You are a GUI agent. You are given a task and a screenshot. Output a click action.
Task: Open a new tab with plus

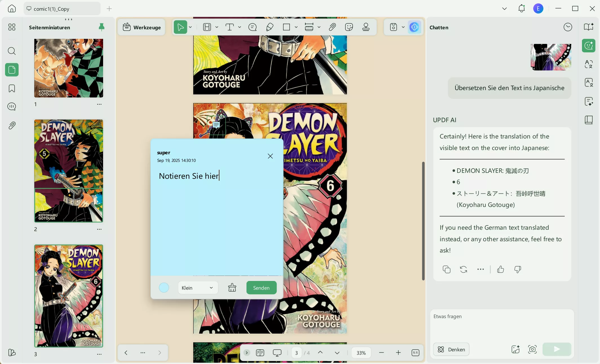pos(109,9)
